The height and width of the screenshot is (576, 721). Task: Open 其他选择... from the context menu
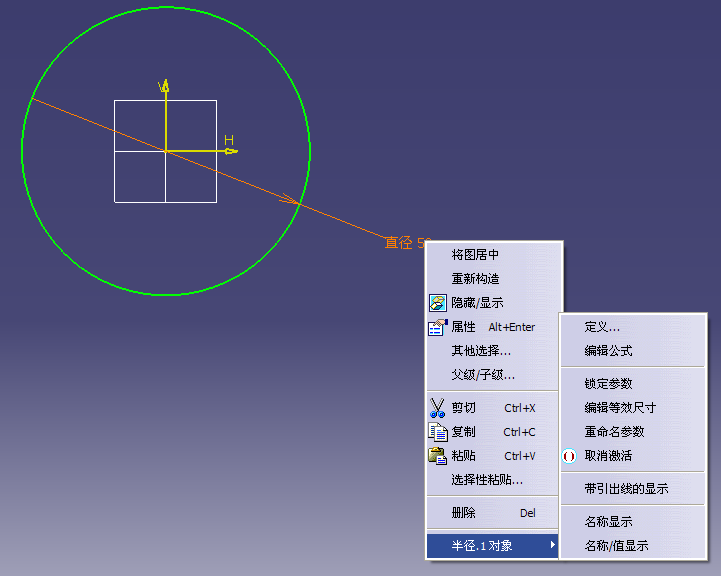pyautogui.click(x=481, y=351)
